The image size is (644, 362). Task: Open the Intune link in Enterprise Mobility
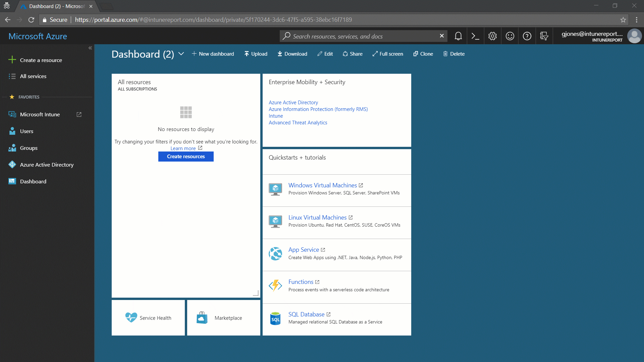coord(276,116)
